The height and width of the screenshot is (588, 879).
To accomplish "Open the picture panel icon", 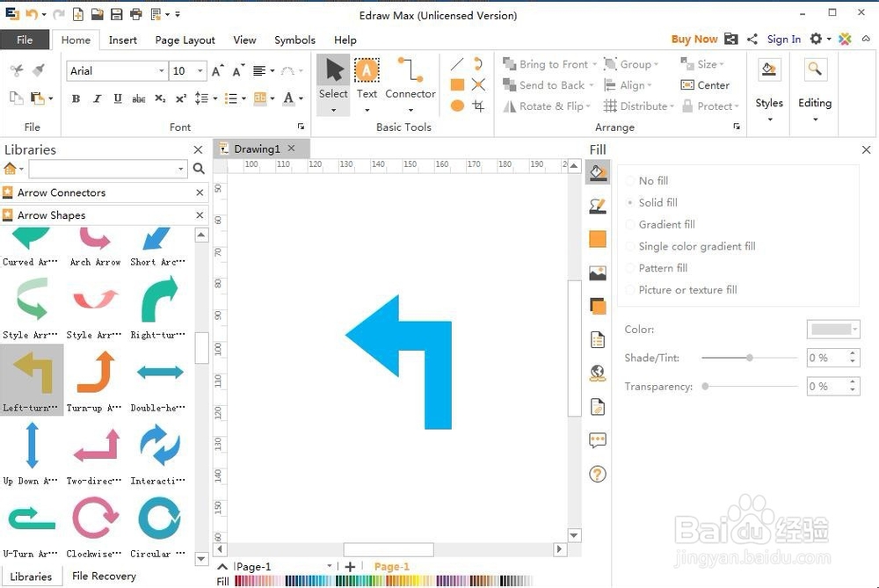I will 598,273.
